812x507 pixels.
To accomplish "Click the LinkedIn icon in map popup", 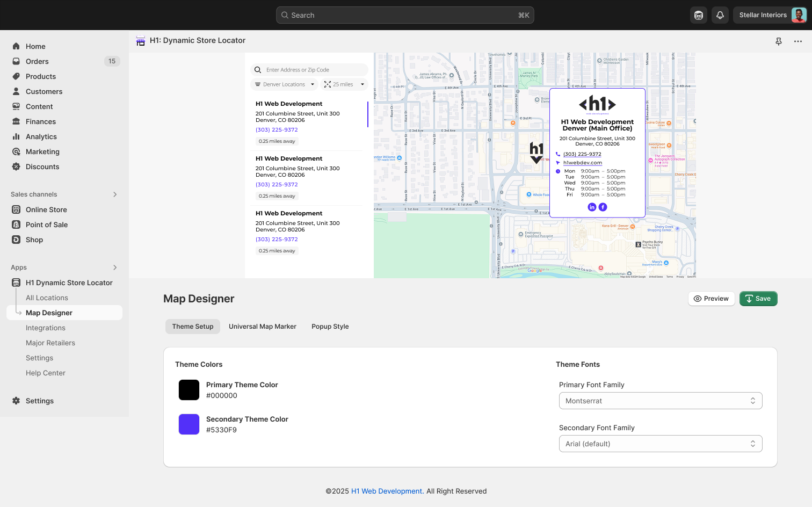I will coord(592,207).
